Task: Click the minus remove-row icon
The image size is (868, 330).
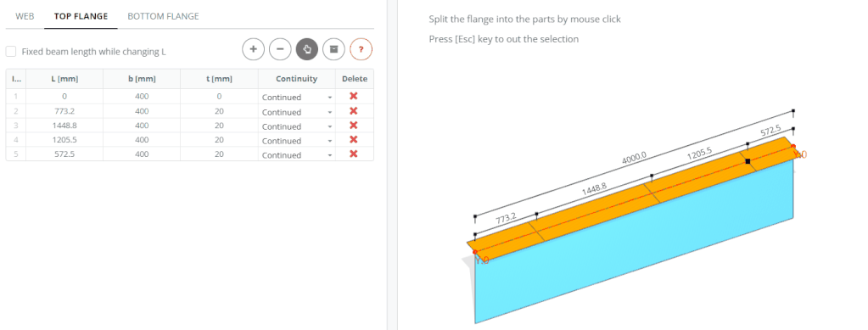Action: [x=280, y=49]
